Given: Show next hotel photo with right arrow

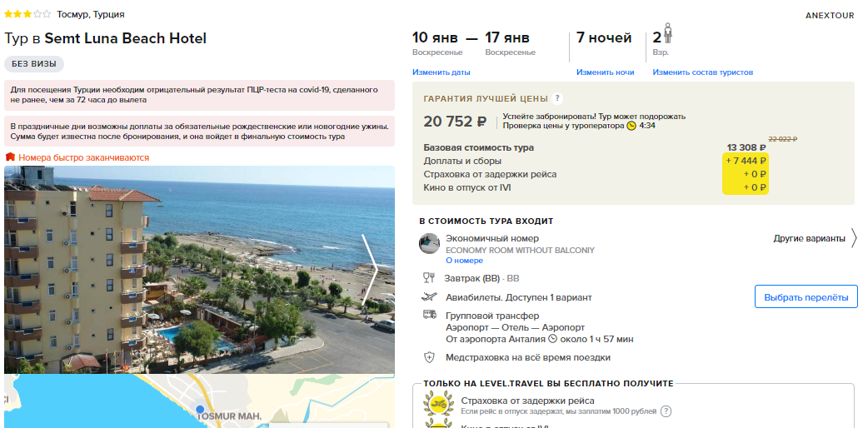Looking at the screenshot, I should (x=369, y=270).
